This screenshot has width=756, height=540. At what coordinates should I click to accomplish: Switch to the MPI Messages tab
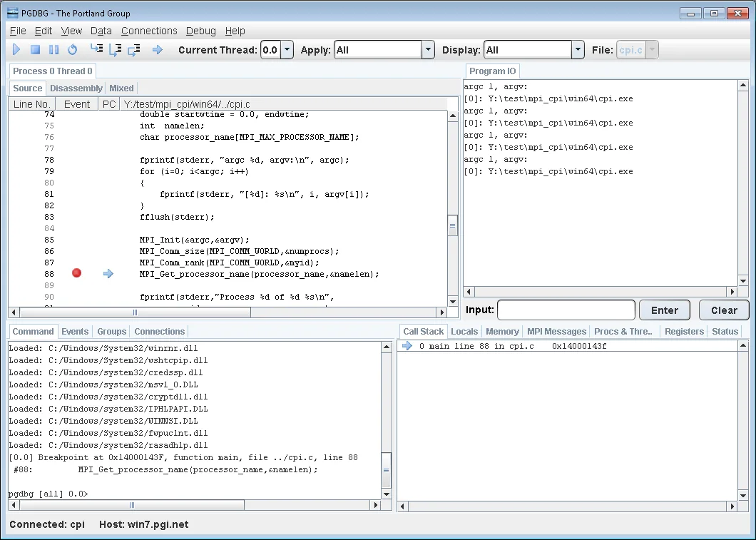coord(556,331)
